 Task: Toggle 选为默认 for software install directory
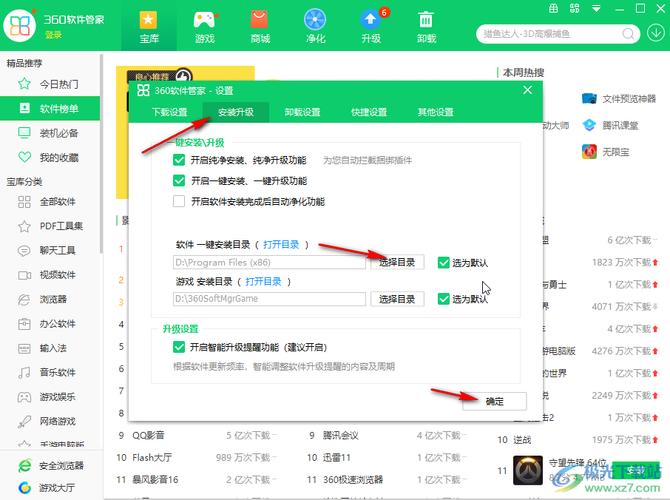(444, 262)
